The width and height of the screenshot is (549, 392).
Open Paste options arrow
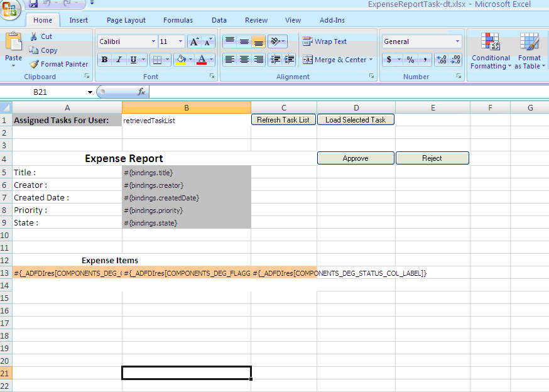pyautogui.click(x=14, y=65)
